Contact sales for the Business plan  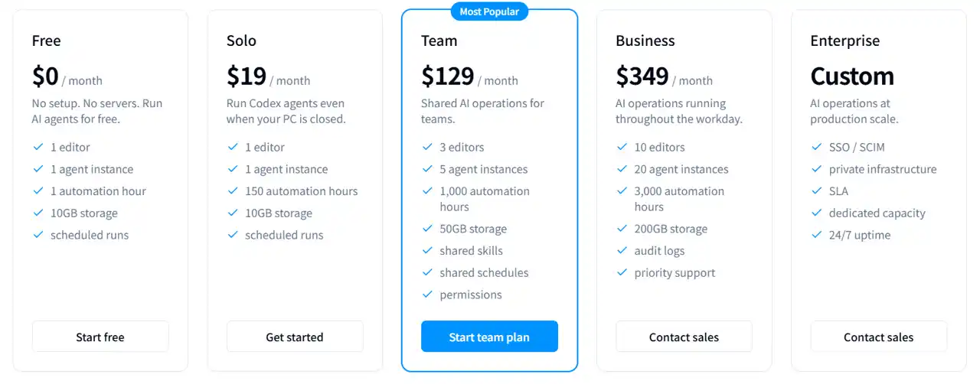point(684,337)
